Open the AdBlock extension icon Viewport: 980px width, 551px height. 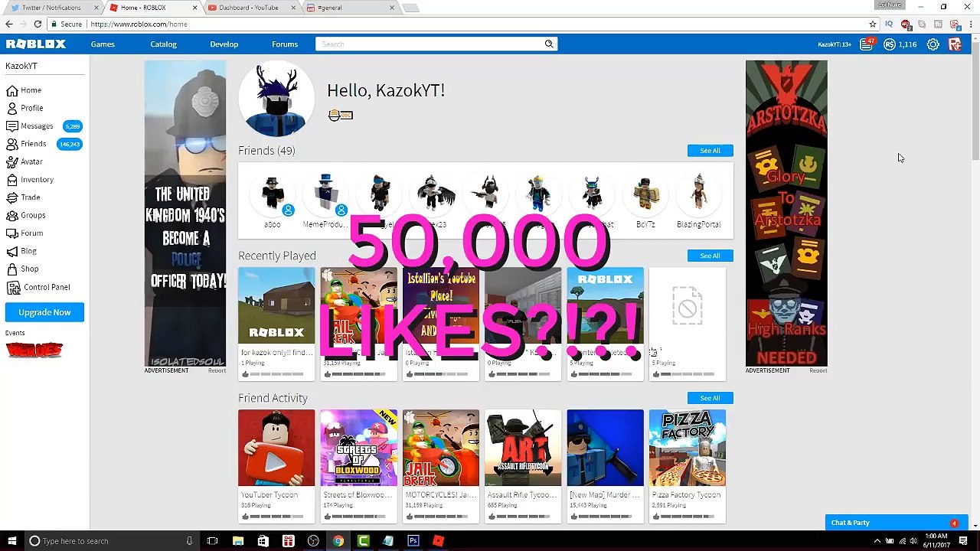[x=906, y=24]
